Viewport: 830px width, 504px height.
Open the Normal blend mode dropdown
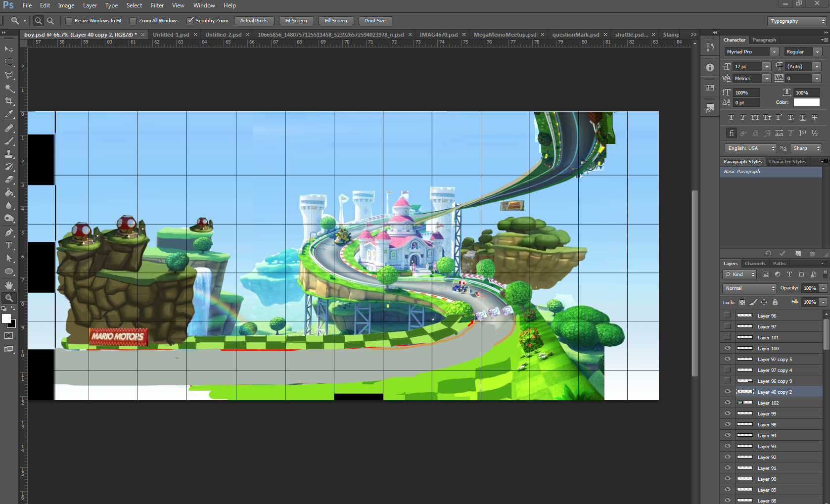(x=749, y=288)
